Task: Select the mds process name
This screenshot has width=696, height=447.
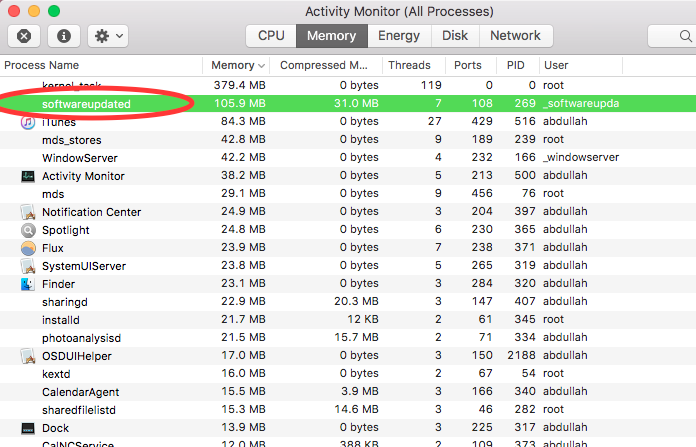Action: [x=53, y=194]
